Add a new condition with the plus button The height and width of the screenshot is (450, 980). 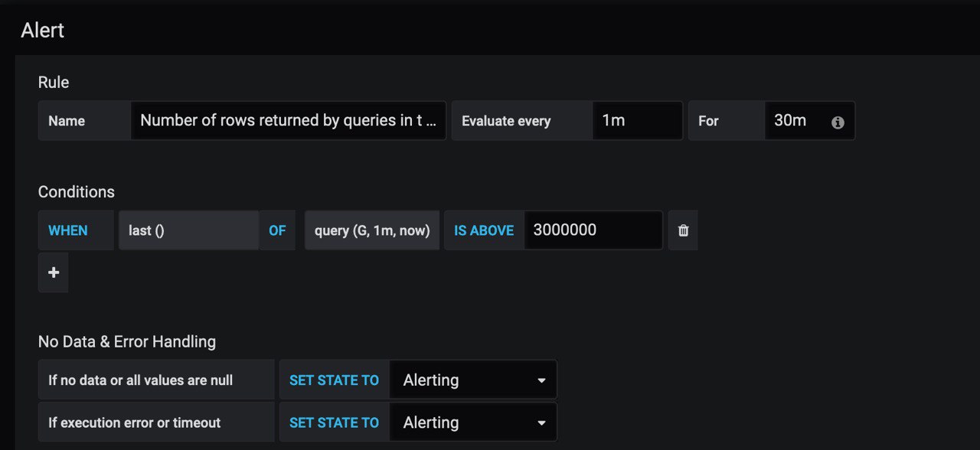[53, 273]
